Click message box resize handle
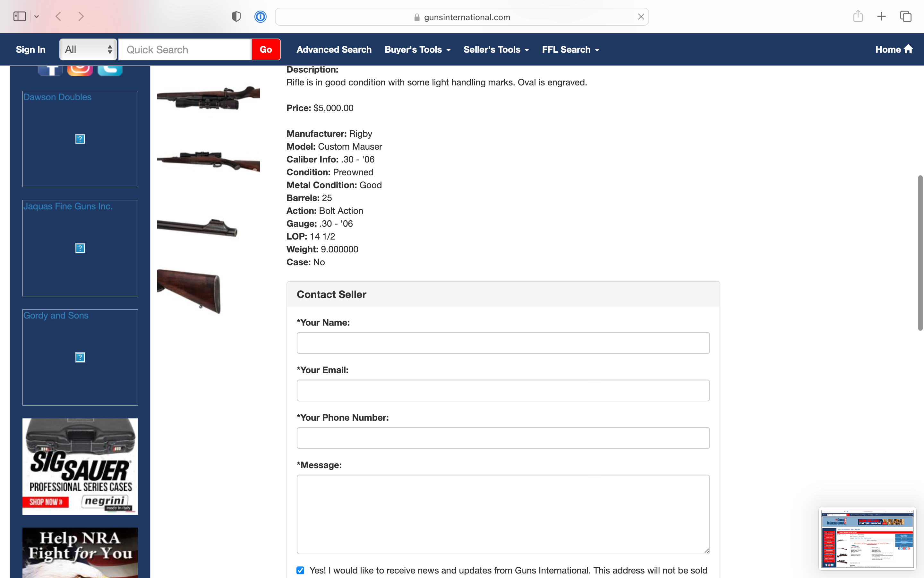The width and height of the screenshot is (924, 578). coord(706,550)
